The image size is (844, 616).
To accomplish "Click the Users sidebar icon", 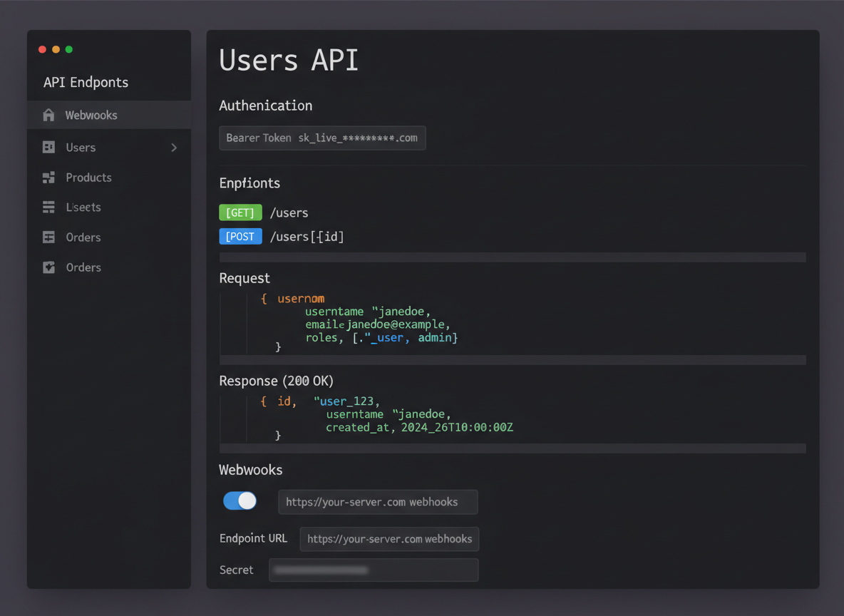I will pyautogui.click(x=48, y=147).
